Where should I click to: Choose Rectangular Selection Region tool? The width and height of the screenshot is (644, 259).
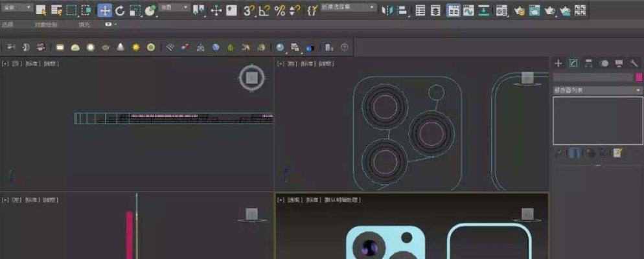[x=71, y=10]
